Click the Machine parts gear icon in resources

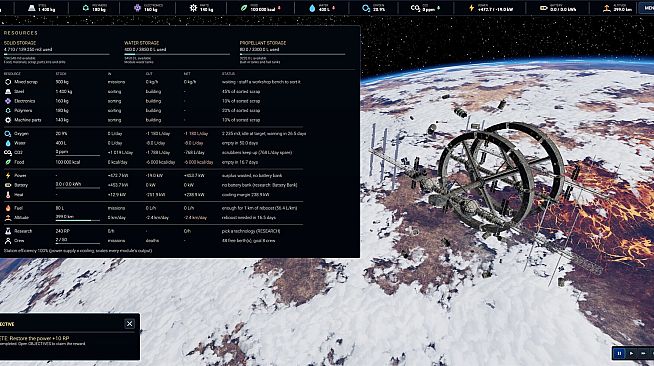coord(8,120)
